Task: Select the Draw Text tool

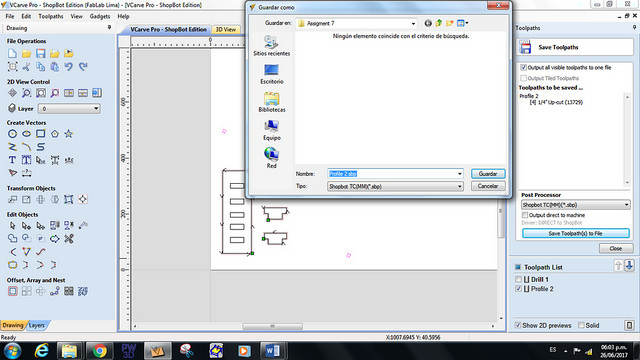Action: click(x=12, y=160)
